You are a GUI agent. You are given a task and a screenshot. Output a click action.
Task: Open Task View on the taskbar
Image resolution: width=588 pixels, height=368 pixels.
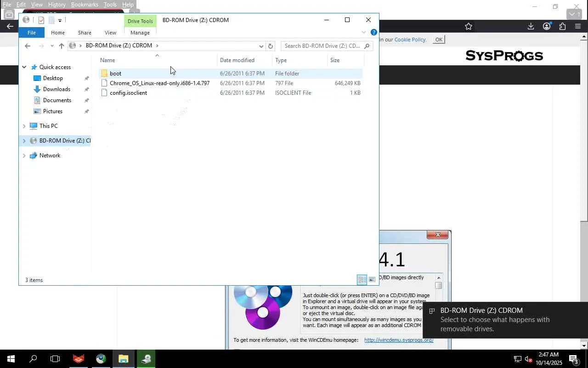tap(55, 359)
